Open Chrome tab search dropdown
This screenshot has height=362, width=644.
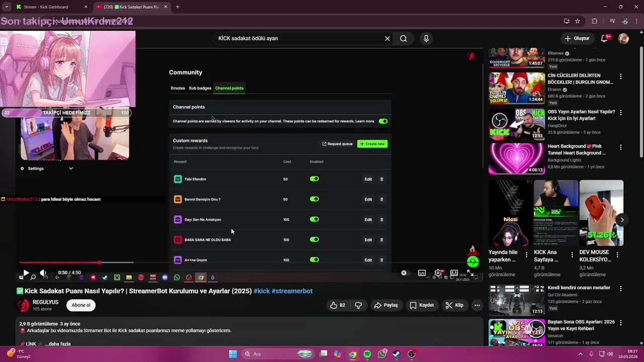6,7
